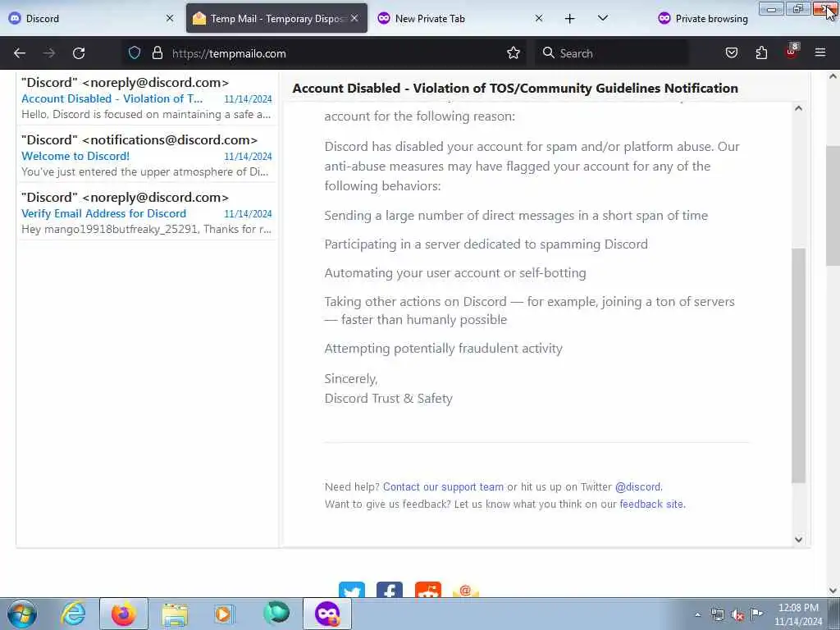Screen dimensions: 840x630
Task: Open Windows Explorer folder taskbar icon
Action: [175, 614]
